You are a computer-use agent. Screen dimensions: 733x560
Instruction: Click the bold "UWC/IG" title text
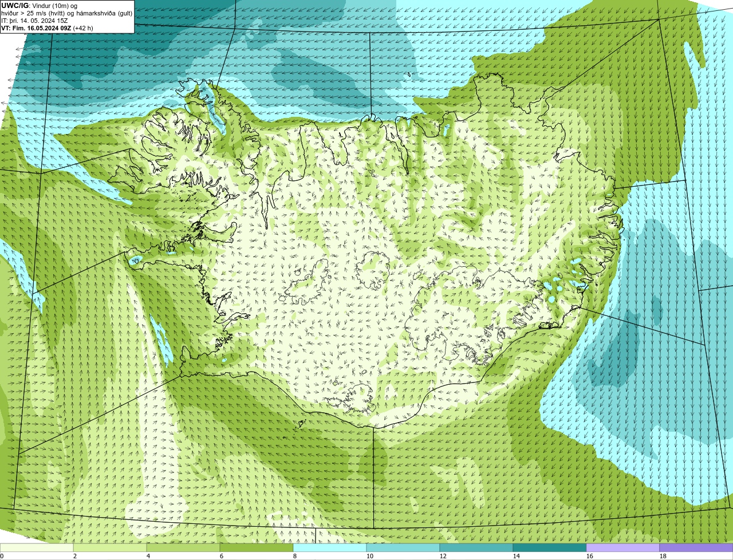tap(15, 6)
